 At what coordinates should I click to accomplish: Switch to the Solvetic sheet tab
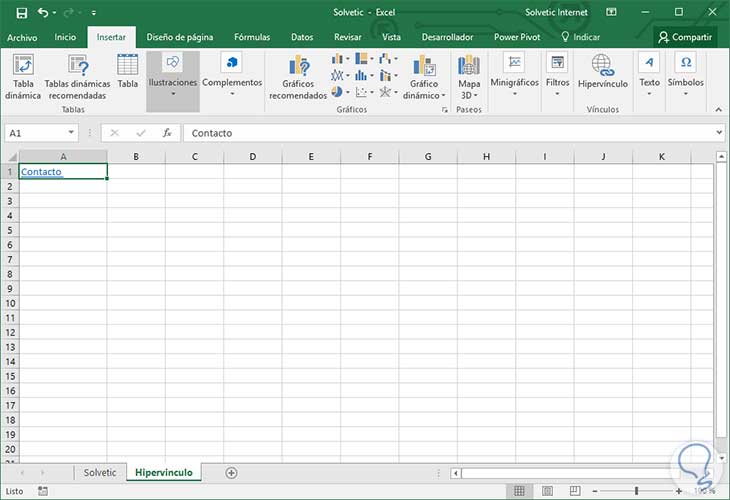point(100,473)
